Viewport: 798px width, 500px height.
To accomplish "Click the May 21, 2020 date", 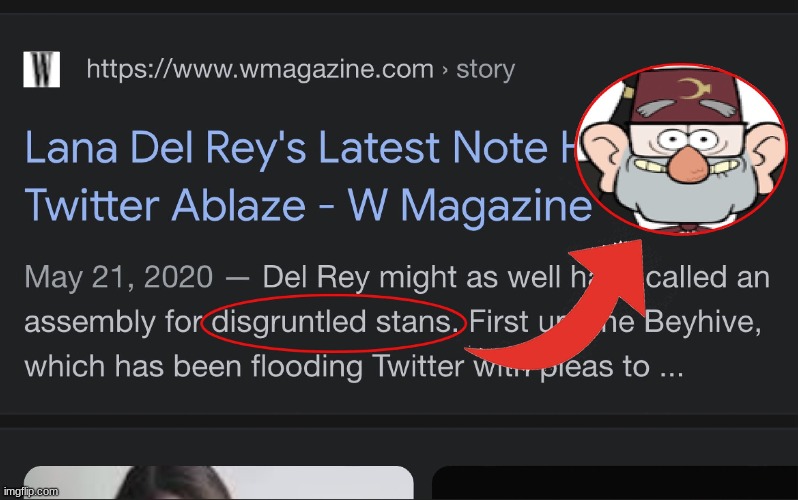I will click(119, 277).
